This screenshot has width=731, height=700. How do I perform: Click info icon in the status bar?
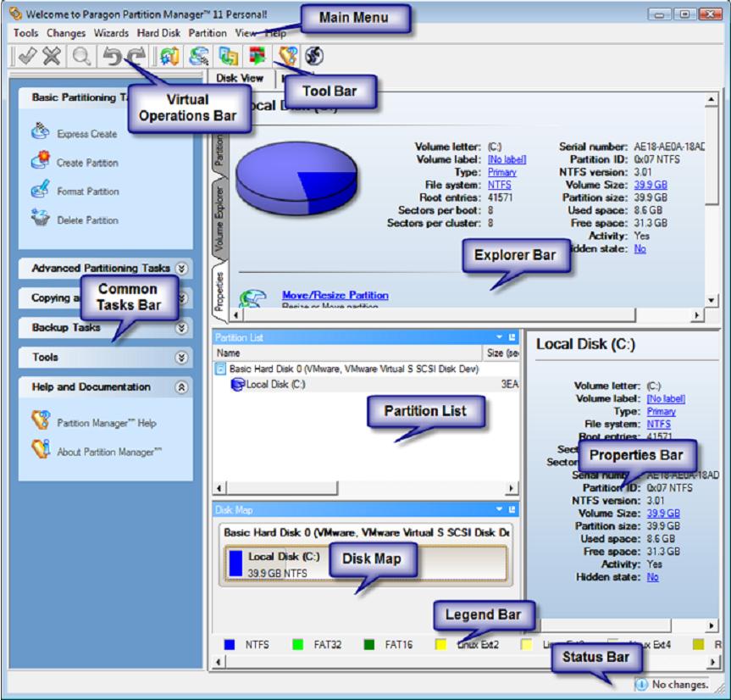pos(641,684)
